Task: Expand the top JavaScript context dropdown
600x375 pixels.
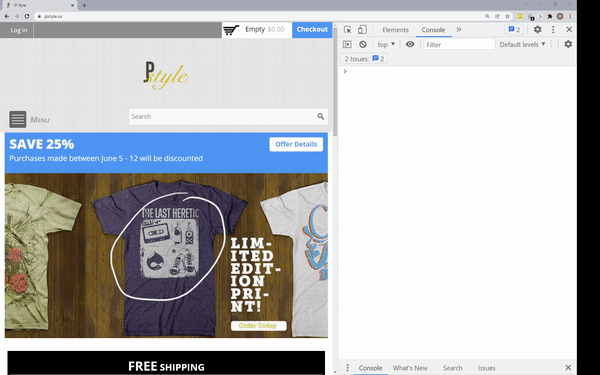Action: click(x=386, y=44)
